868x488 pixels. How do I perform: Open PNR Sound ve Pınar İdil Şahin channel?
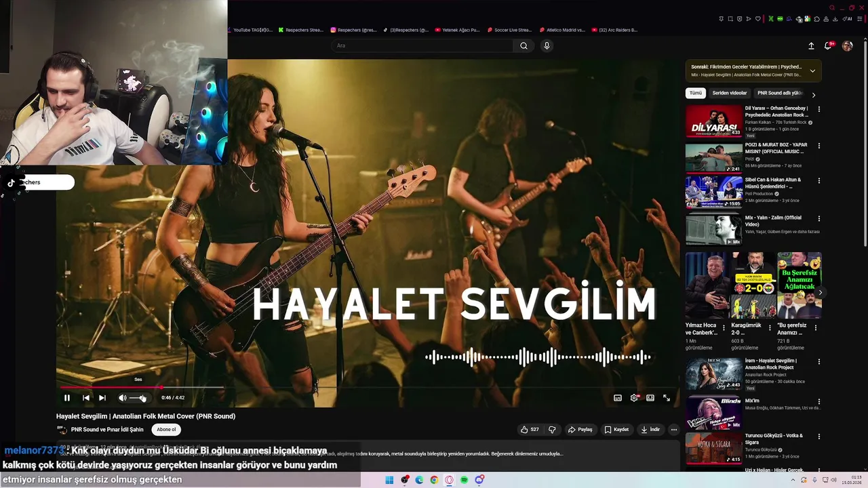[107, 429]
